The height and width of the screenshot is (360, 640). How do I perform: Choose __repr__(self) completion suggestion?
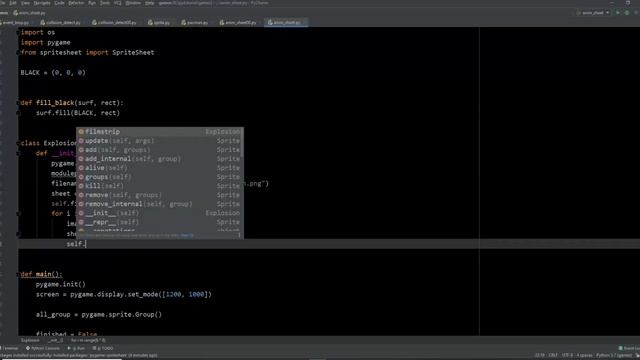[159, 222]
